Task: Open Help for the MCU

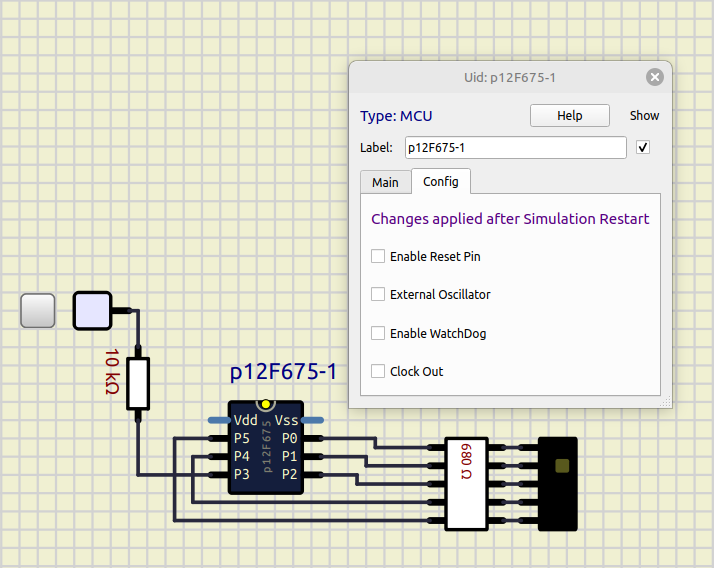Action: tap(569, 116)
